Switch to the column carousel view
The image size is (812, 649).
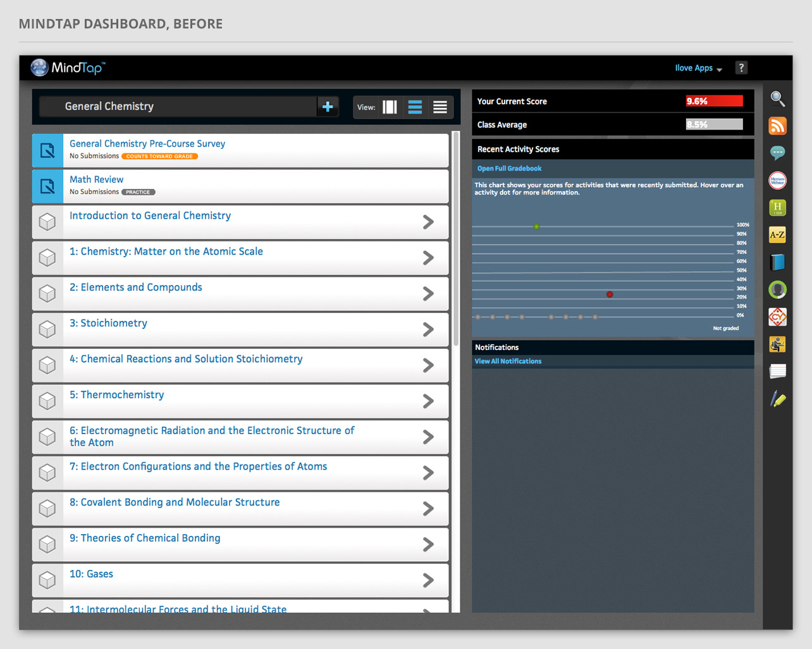390,107
